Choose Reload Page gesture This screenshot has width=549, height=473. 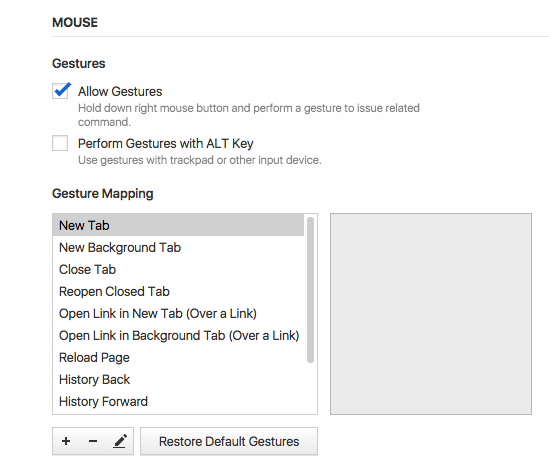178,357
